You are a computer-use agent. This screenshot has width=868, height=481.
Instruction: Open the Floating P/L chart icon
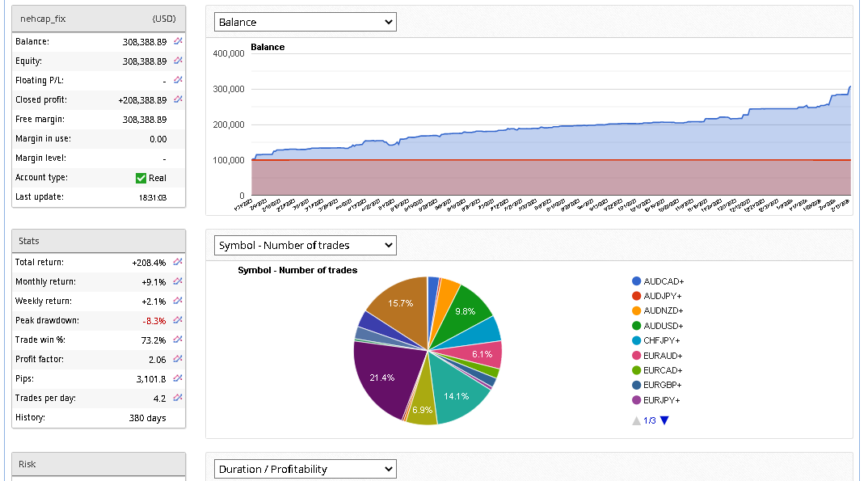179,80
